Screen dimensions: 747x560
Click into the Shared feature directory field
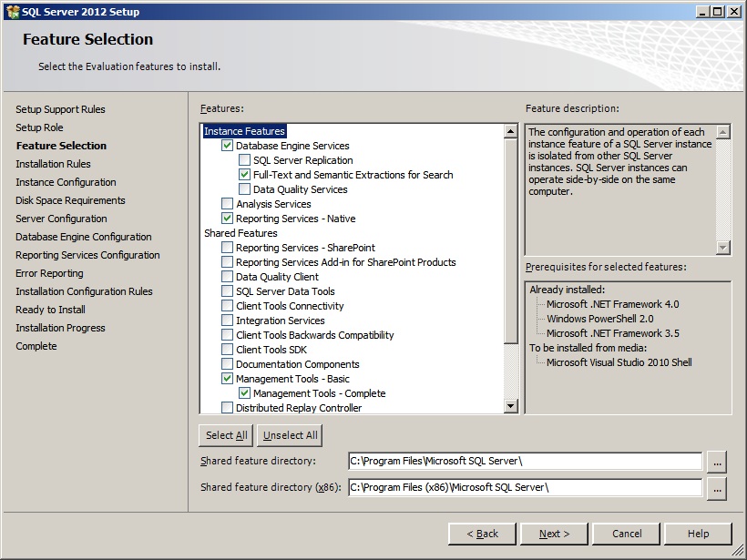(x=525, y=462)
